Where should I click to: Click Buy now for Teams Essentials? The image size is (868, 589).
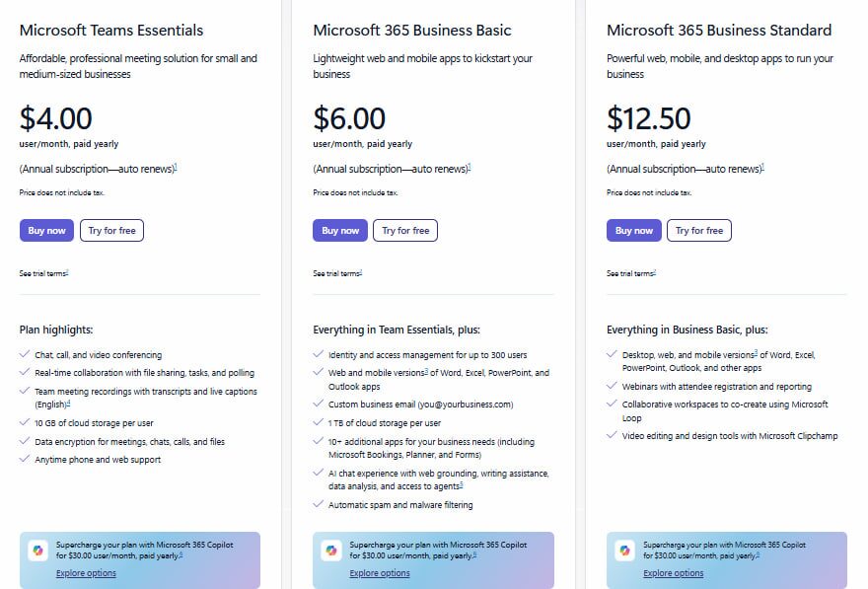[46, 231]
